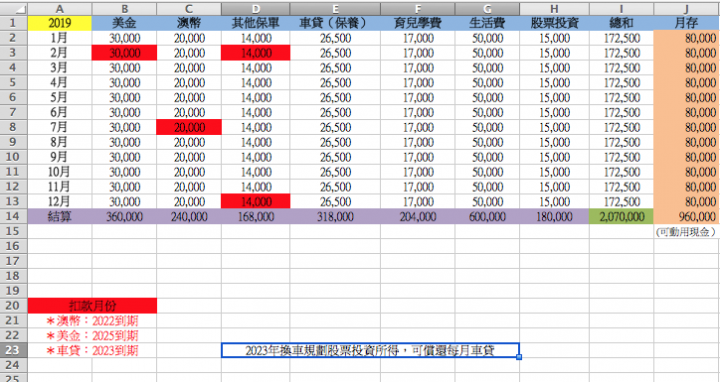
Task: Select the red 扣款月份 cell
Action: 92,306
